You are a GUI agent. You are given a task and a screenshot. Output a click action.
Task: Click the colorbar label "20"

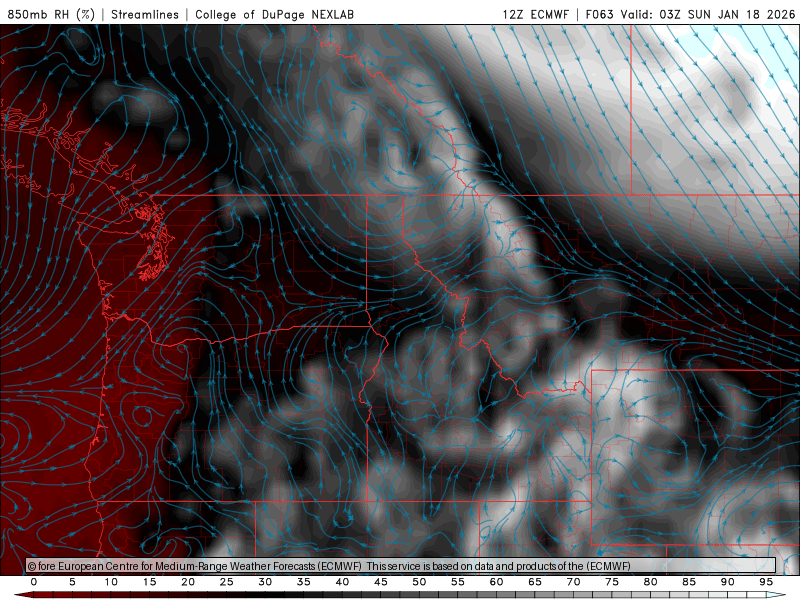click(188, 582)
